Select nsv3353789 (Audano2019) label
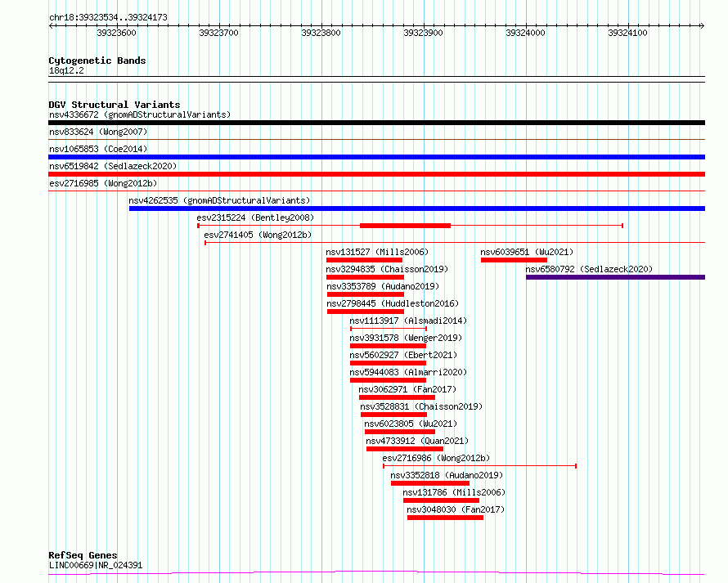The height and width of the screenshot is (583, 728). (x=383, y=286)
